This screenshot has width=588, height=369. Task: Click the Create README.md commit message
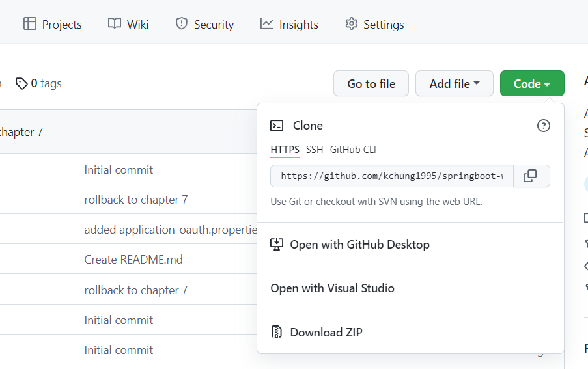[133, 260]
